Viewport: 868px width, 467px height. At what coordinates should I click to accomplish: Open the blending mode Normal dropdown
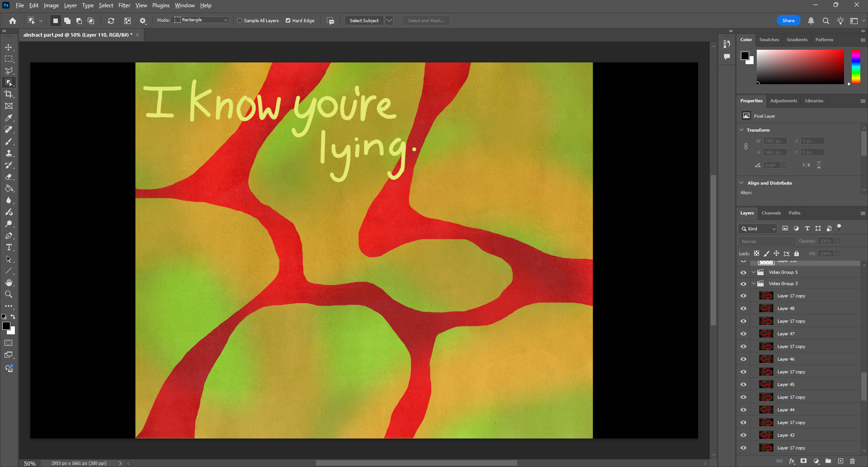click(x=767, y=241)
